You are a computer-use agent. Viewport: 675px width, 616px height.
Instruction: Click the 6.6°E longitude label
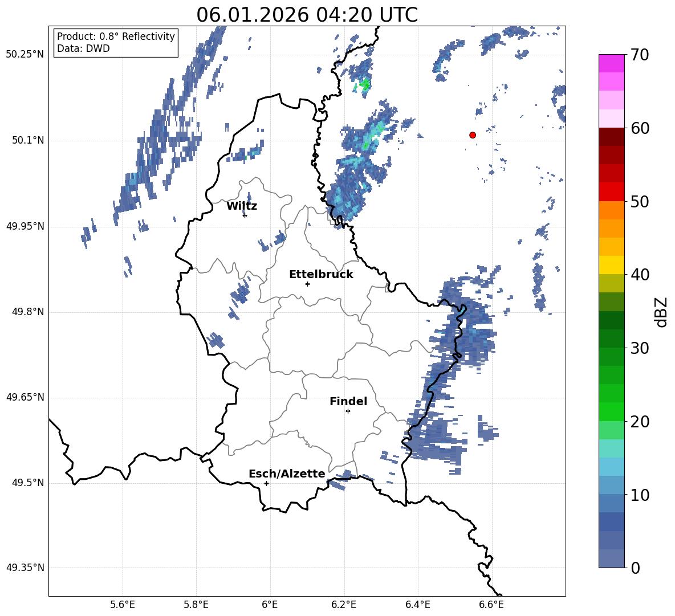tap(491, 605)
